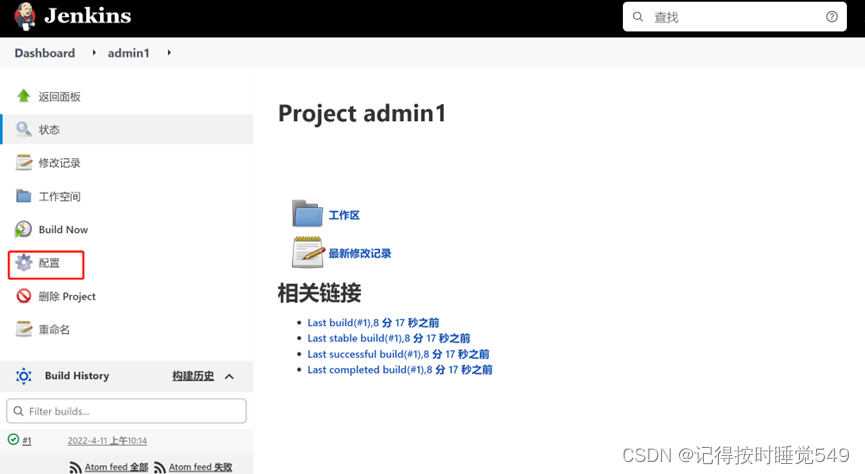Select 状态 in the sidebar
Screen dimensions: 865x474
coord(49,130)
